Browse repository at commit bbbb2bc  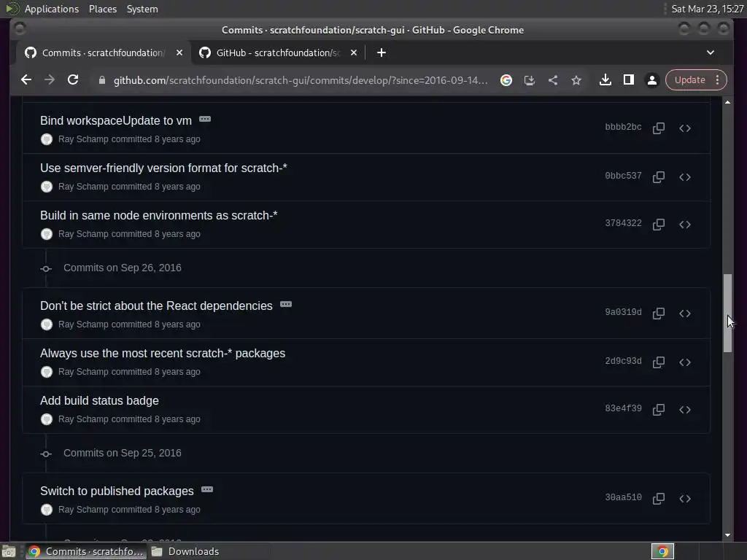(x=684, y=128)
